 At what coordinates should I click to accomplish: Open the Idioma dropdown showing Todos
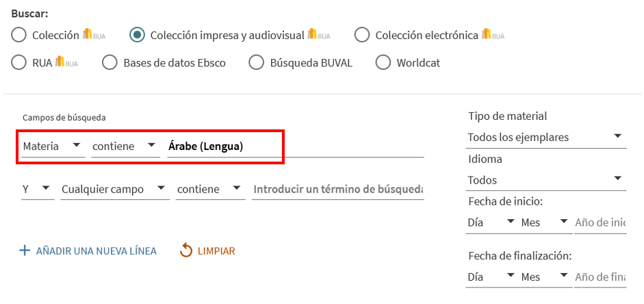click(546, 179)
